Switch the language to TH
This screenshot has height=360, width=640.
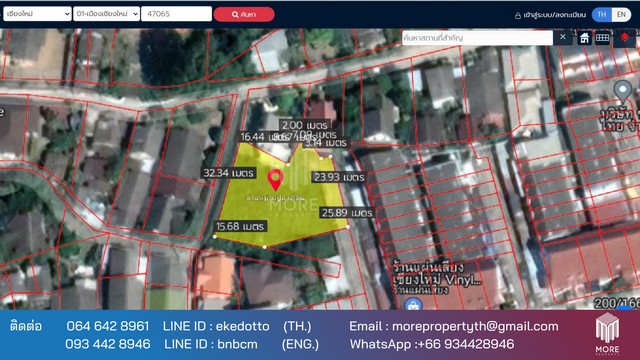coord(602,14)
